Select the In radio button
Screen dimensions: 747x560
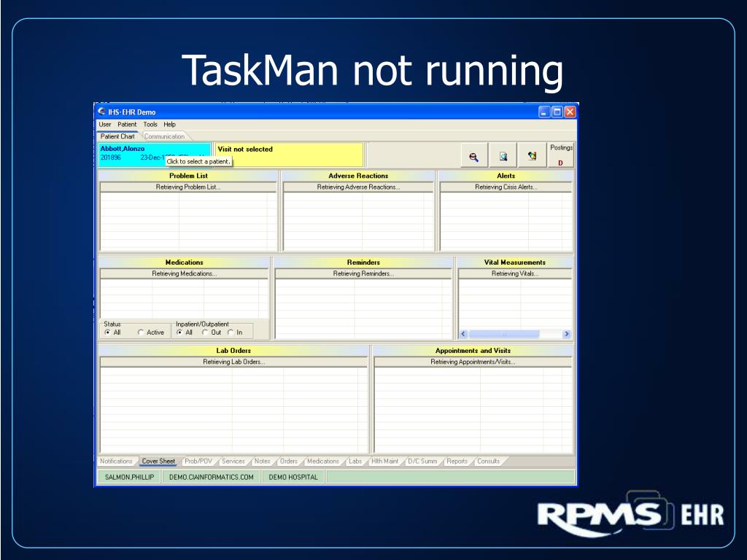point(231,332)
